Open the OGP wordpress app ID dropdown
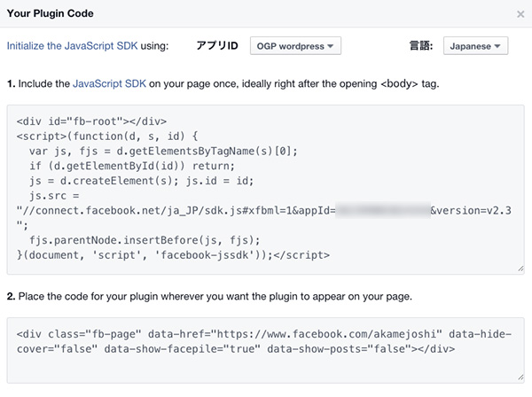 [295, 46]
